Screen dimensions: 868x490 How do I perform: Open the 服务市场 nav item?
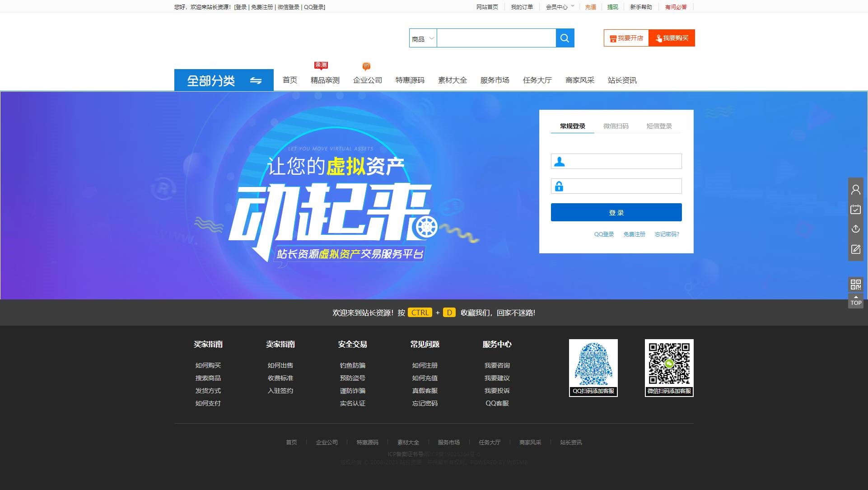495,80
